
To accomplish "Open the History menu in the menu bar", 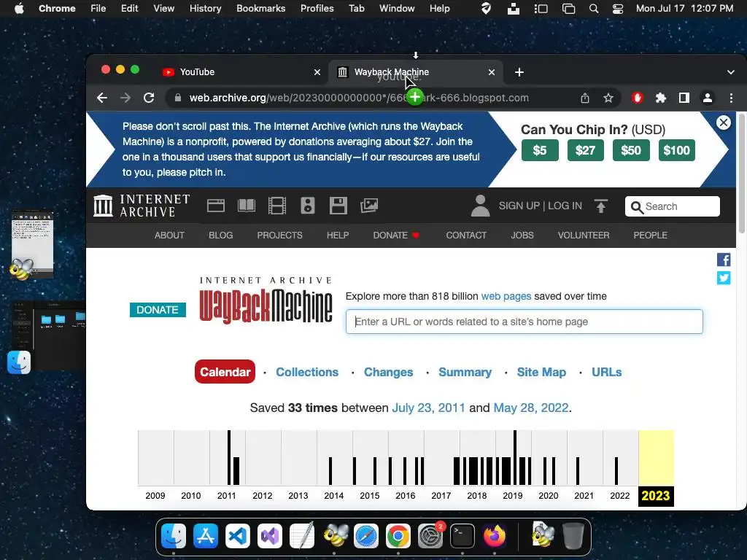I will [205, 8].
